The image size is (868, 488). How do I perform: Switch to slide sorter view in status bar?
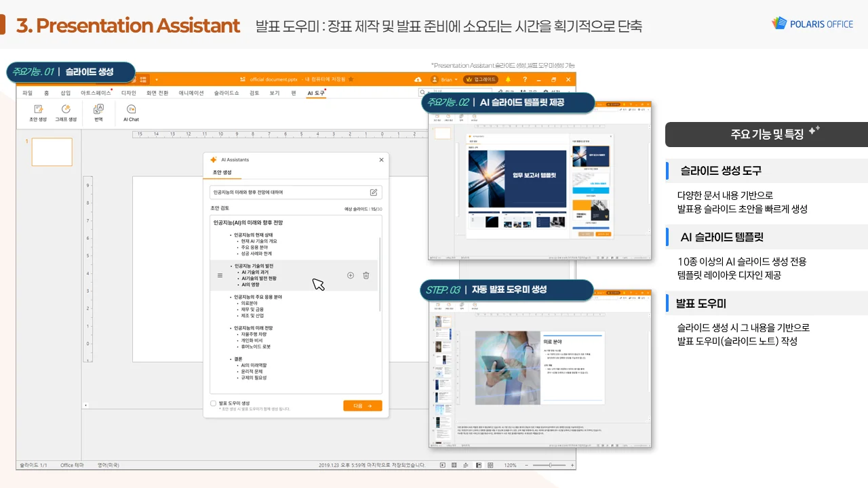pyautogui.click(x=456, y=465)
